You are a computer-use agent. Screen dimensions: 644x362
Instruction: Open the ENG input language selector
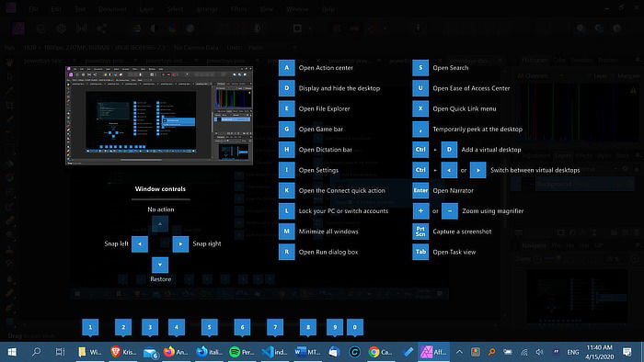(572, 352)
